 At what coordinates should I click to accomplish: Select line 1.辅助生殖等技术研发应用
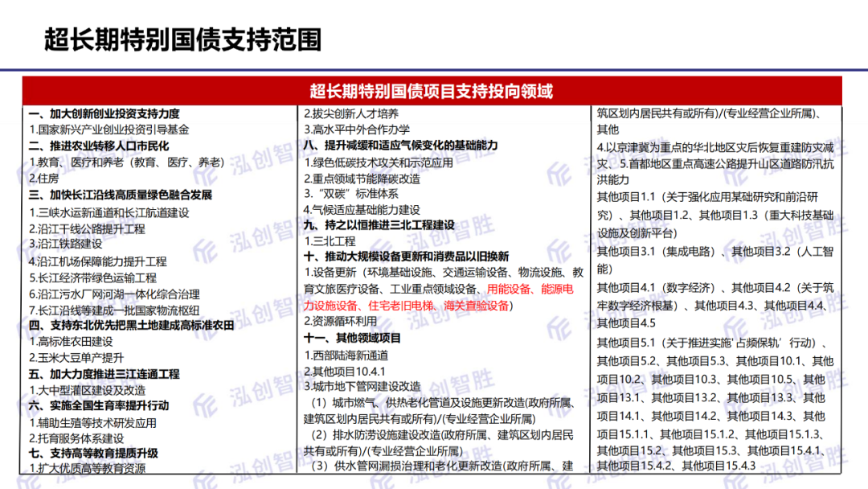point(92,423)
